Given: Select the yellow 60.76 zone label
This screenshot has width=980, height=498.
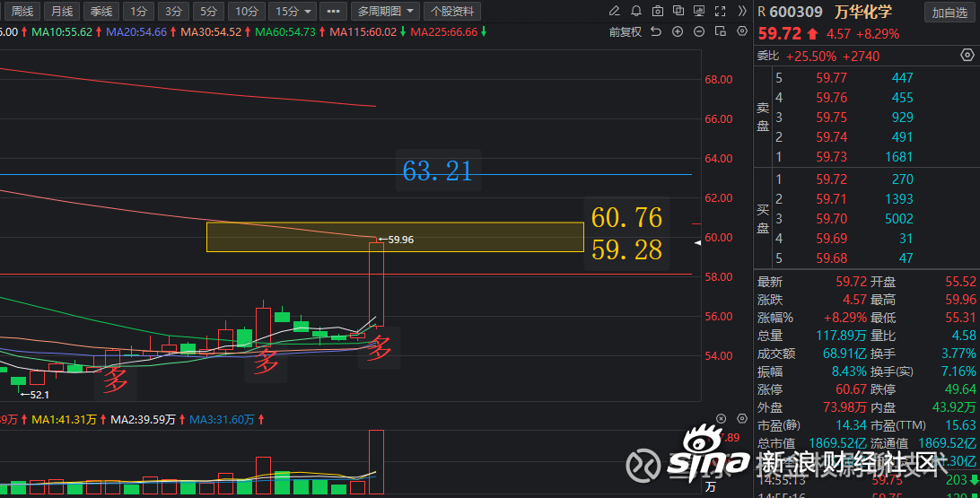Looking at the screenshot, I should [626, 217].
